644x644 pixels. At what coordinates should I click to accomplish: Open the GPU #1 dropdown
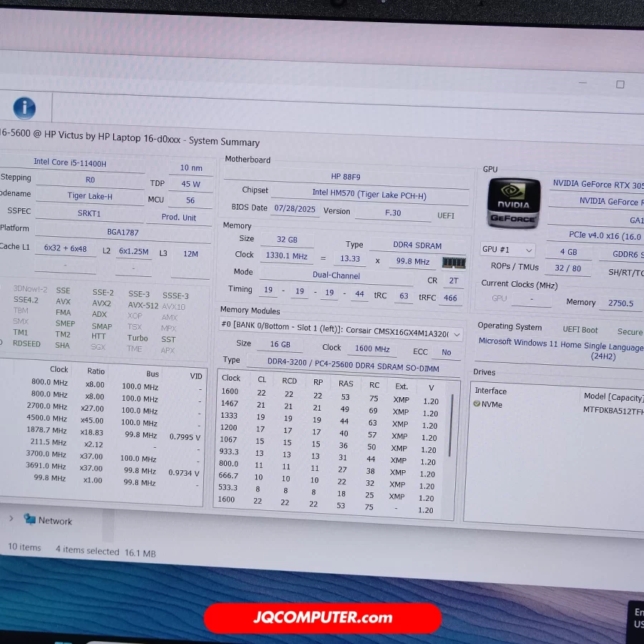tap(507, 250)
